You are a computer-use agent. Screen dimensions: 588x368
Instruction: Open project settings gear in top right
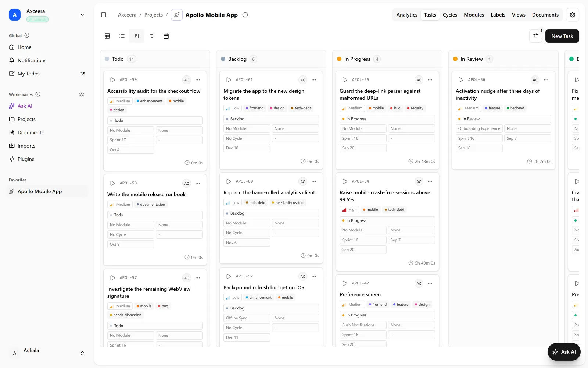[x=573, y=15]
